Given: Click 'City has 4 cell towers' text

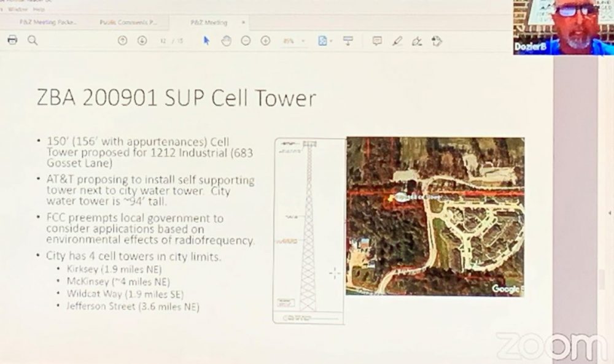Looking at the screenshot, I should 133,257.
